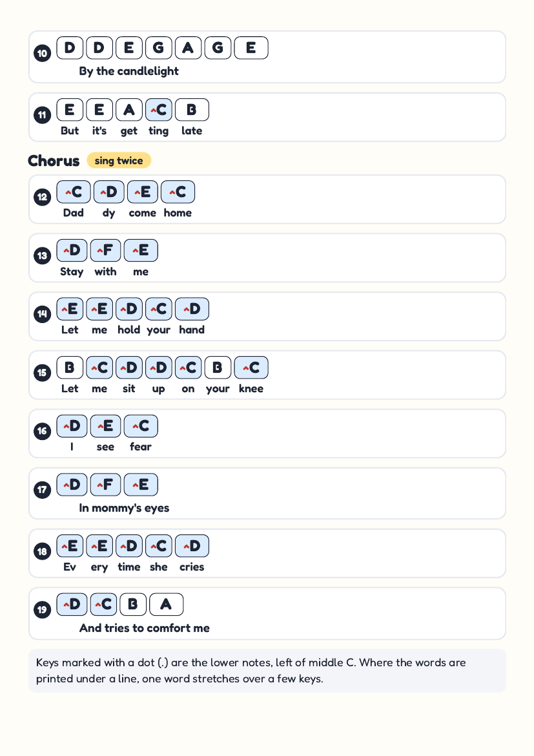Viewport: 534px width, 756px height.
Task: Click the A key in line 19
Action: 167,605
